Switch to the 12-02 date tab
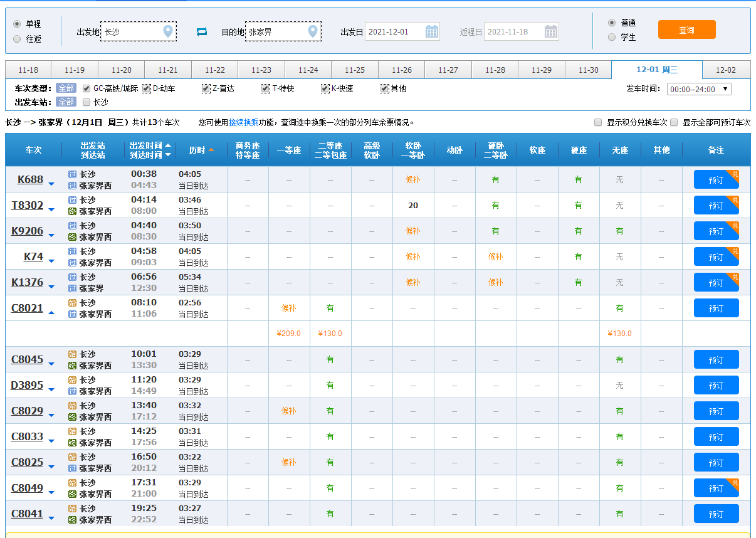Screen dimensions: 756x538 [x=725, y=70]
